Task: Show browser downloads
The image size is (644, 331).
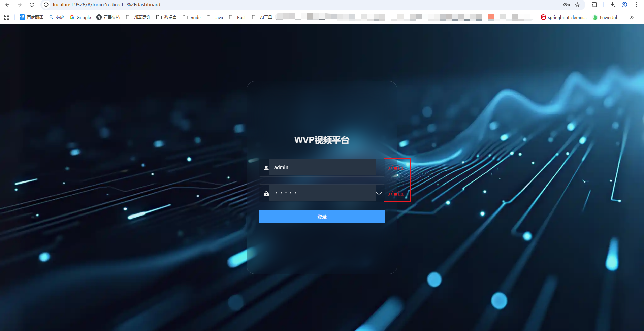Action: (612, 5)
